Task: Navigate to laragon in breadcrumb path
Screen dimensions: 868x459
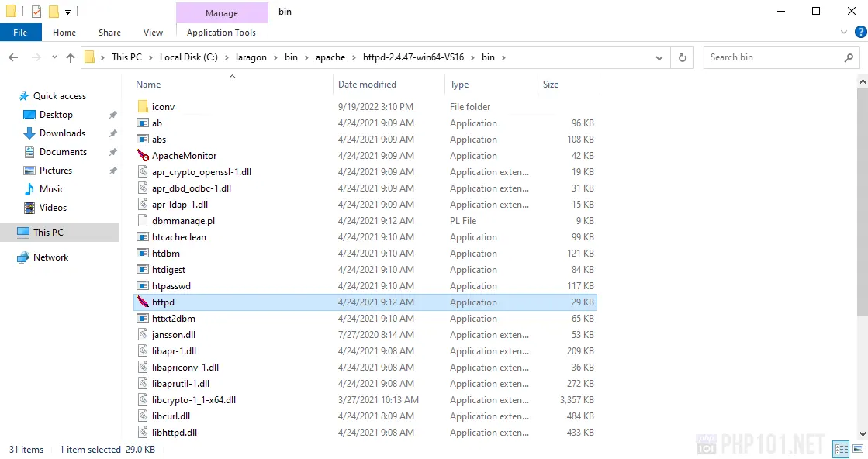Action: [252, 57]
